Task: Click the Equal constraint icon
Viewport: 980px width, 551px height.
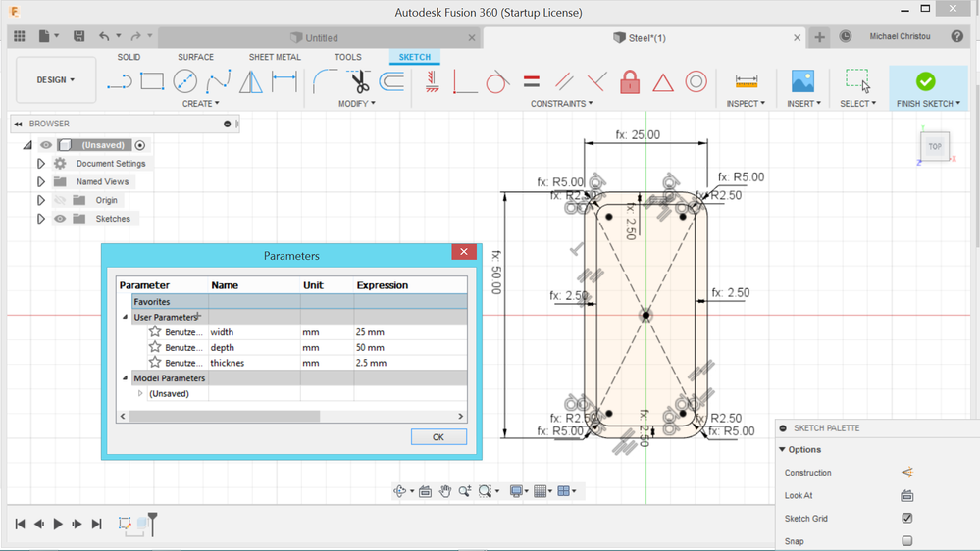Action: [532, 81]
